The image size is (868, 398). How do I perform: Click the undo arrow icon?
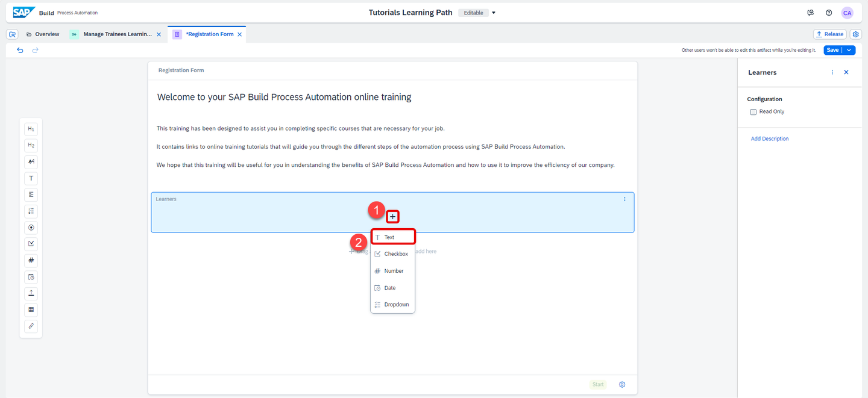(x=20, y=50)
